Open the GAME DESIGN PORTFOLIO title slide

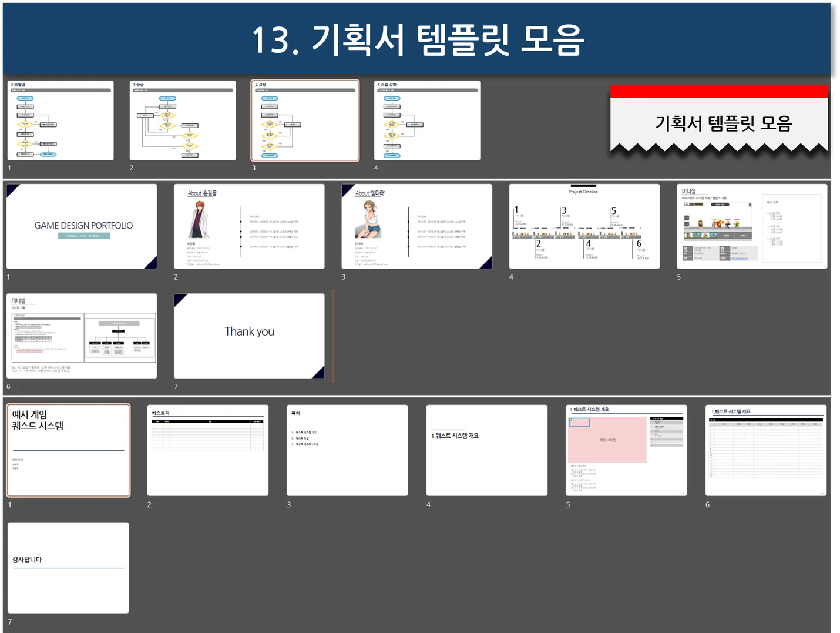tap(82, 226)
